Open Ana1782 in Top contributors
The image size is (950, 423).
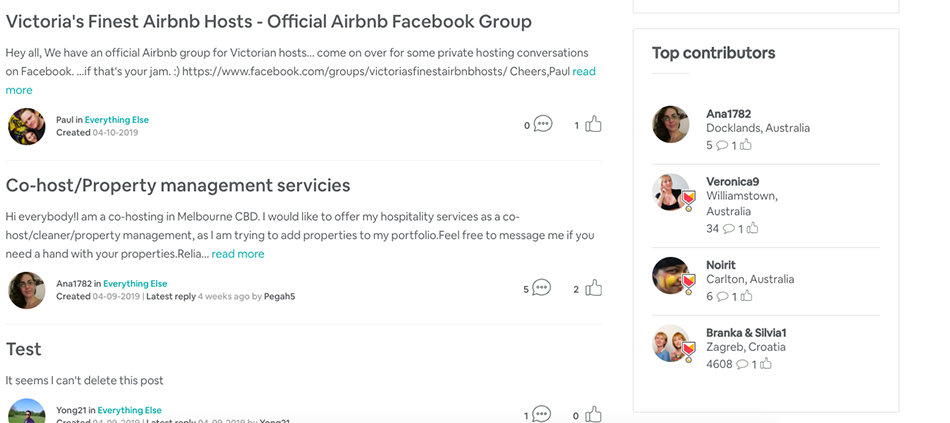pos(728,114)
